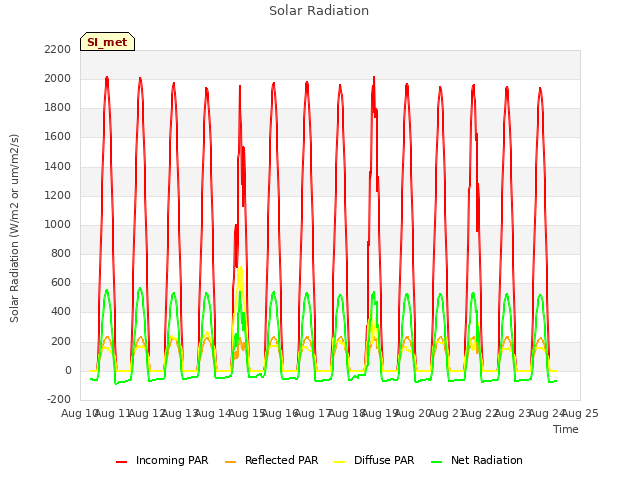This screenshot has width=640, height=480.
Task: Click the Aug 25 x-axis tick label
Action: click(580, 413)
